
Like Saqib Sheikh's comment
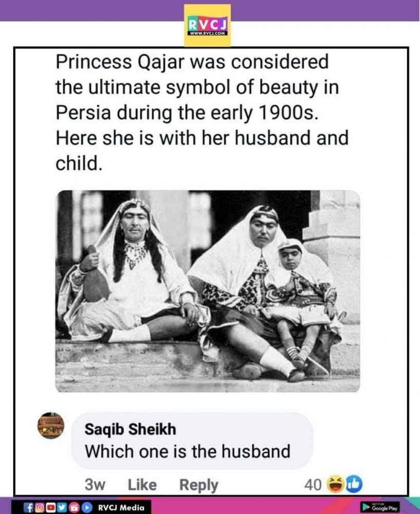point(142,485)
